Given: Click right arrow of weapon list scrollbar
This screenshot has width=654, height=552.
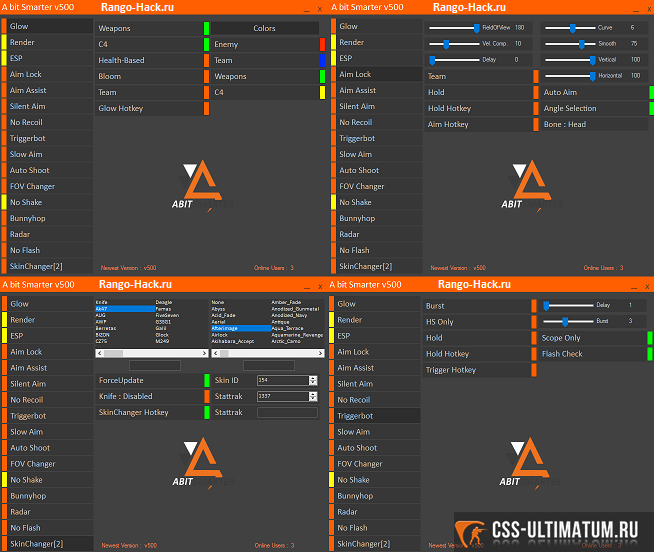Looking at the screenshot, I should (x=204, y=353).
